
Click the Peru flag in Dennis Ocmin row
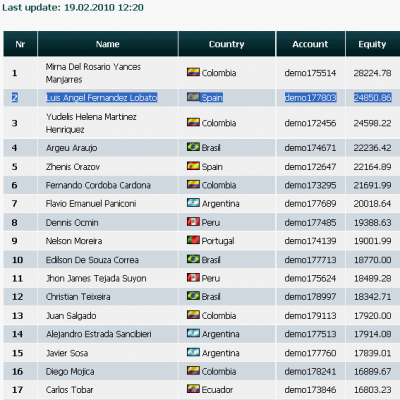click(193, 222)
